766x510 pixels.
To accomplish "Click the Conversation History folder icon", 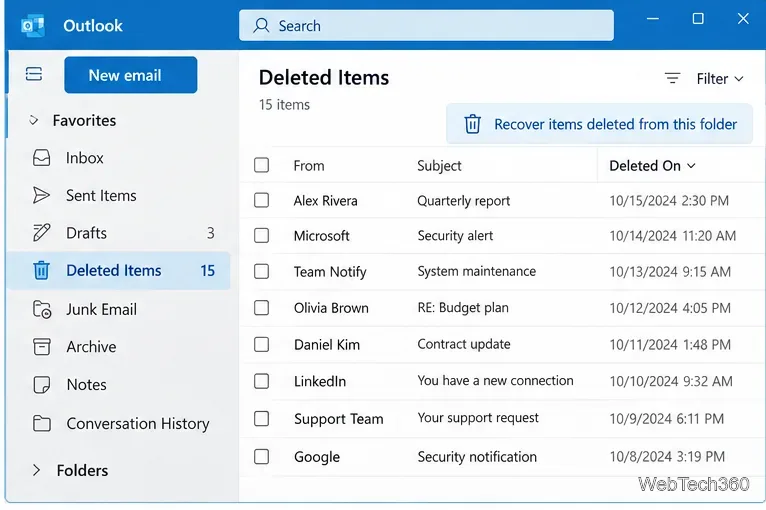I will coord(42,423).
